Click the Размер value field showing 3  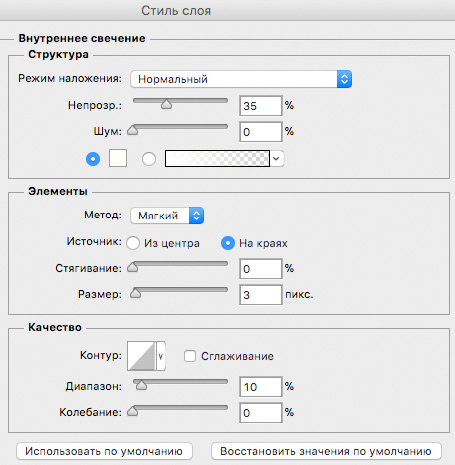coord(261,295)
